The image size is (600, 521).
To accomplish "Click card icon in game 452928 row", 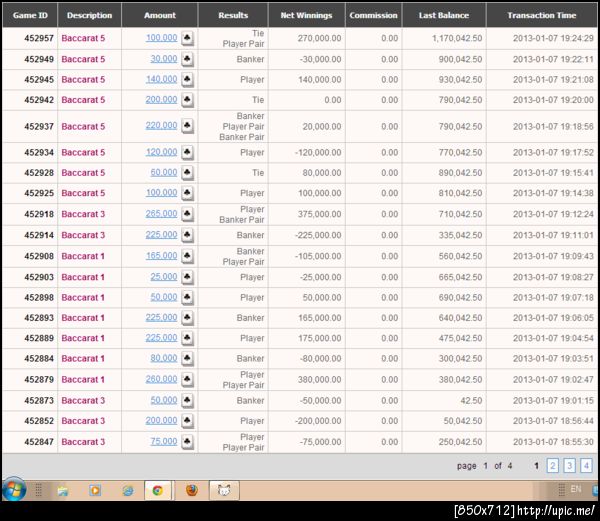I will (x=187, y=173).
